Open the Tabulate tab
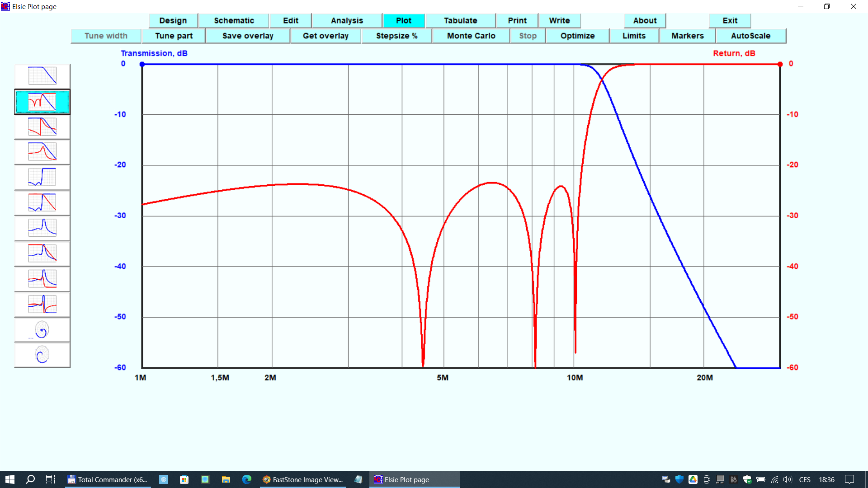This screenshot has width=868, height=488. click(x=460, y=21)
